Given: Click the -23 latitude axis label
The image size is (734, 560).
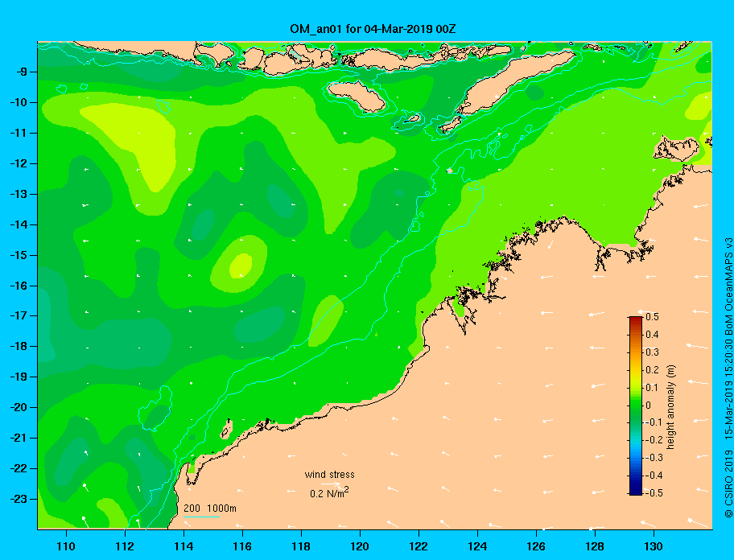Looking at the screenshot, I should coord(19,499).
